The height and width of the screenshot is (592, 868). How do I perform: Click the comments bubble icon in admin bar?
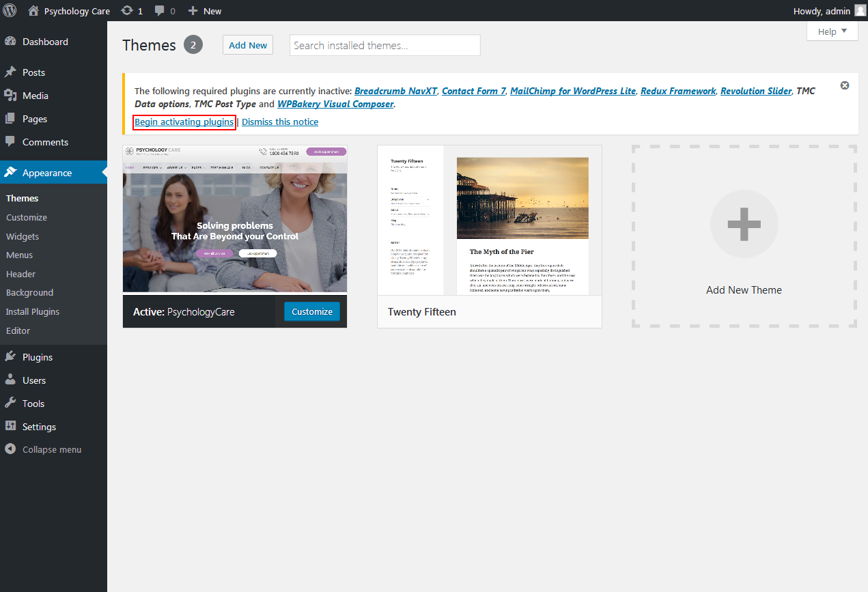pyautogui.click(x=160, y=11)
